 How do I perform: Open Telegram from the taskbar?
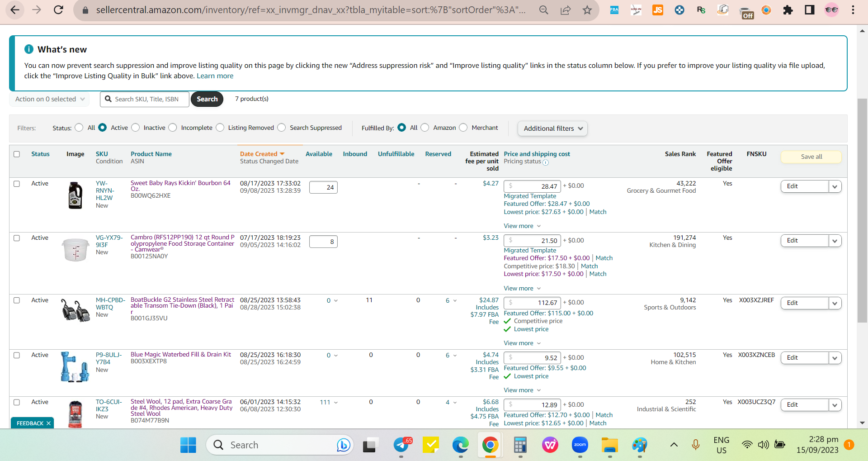pyautogui.click(x=401, y=445)
